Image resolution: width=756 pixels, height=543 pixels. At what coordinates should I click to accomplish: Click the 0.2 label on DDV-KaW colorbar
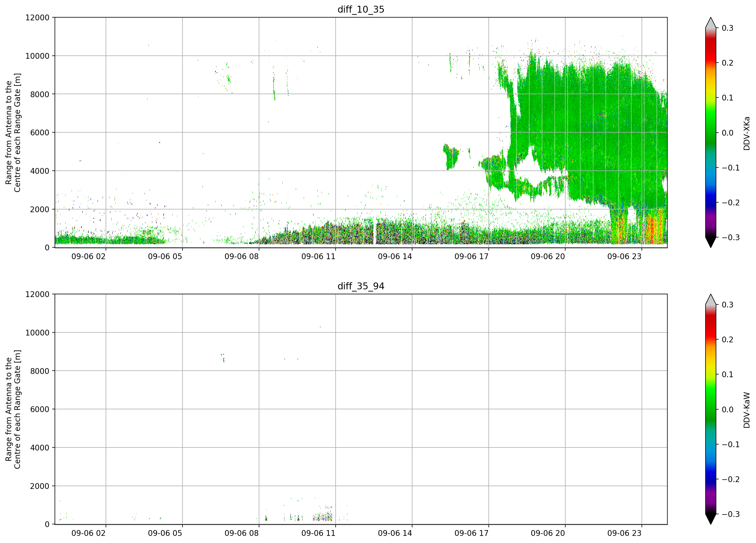click(x=728, y=340)
